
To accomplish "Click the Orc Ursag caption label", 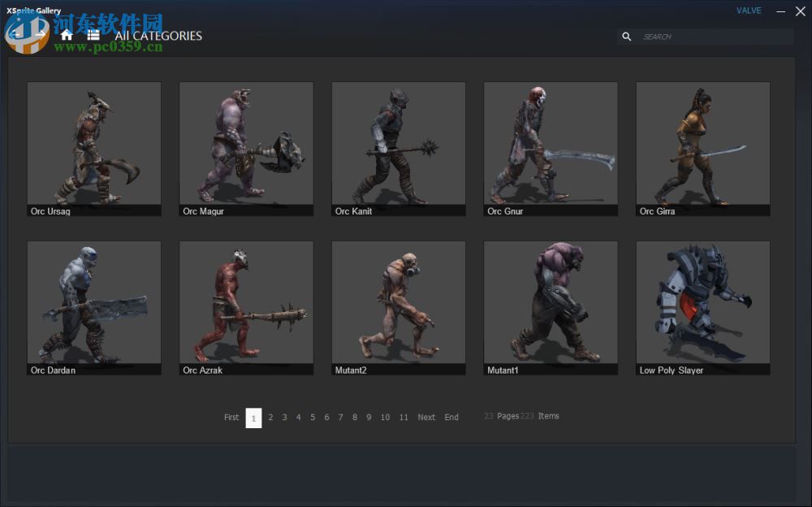I will coord(50,211).
